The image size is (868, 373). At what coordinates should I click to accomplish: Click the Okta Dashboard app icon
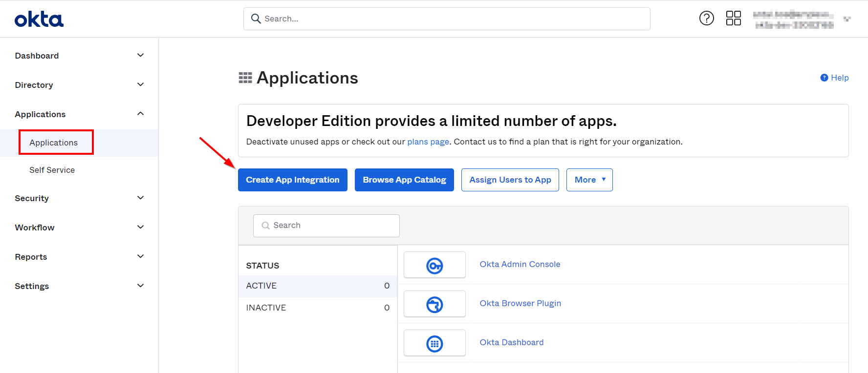coord(434,343)
